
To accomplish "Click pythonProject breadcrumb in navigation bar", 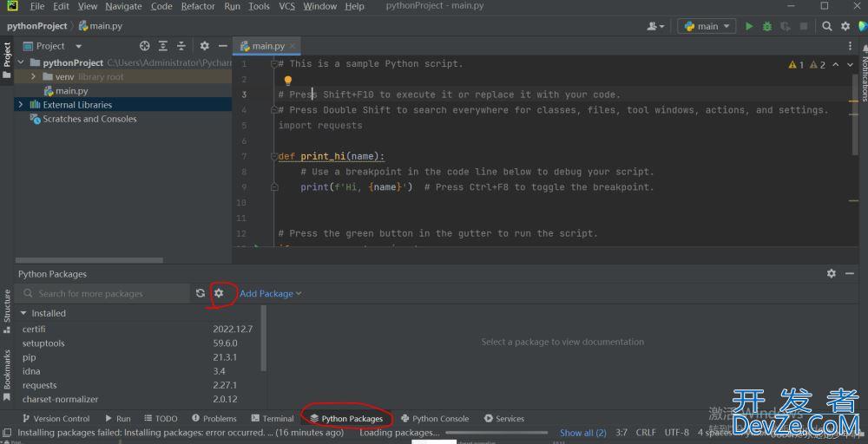I will coord(37,26).
